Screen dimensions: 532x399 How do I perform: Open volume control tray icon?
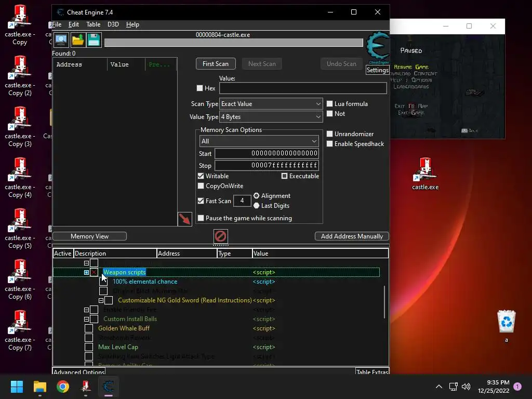coord(466,387)
